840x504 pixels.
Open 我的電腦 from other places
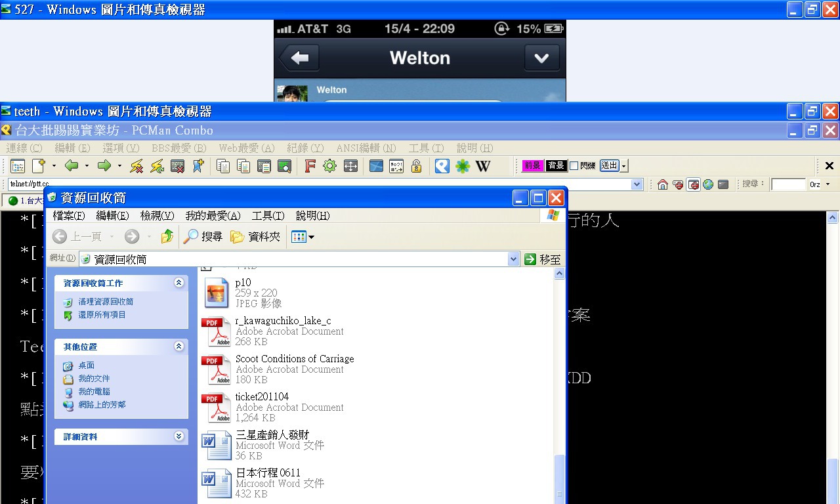94,392
